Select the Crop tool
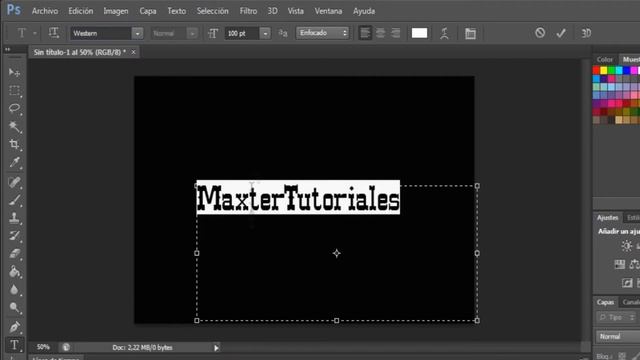 point(14,144)
